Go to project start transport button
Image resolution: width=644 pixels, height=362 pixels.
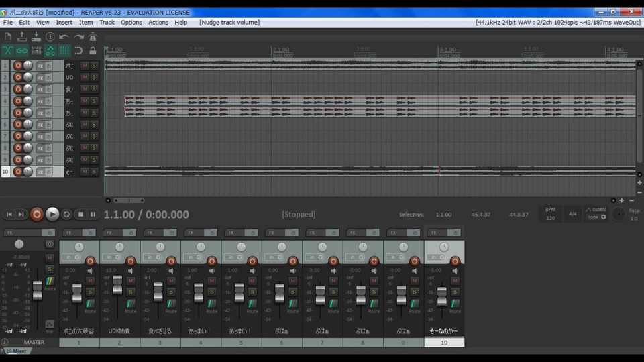(x=9, y=215)
